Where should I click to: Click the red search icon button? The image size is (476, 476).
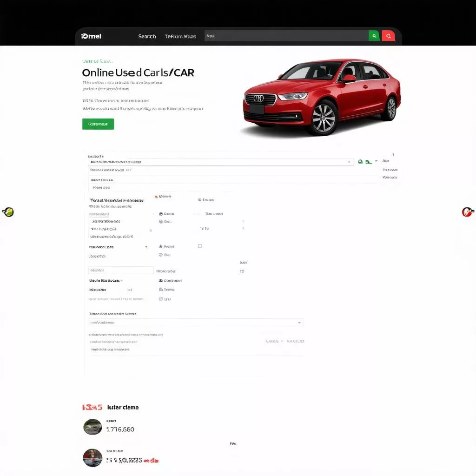click(x=388, y=36)
